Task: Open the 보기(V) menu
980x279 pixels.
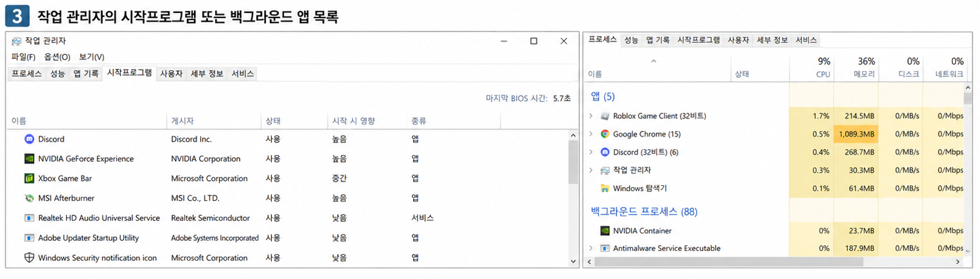Action: pyautogui.click(x=91, y=57)
